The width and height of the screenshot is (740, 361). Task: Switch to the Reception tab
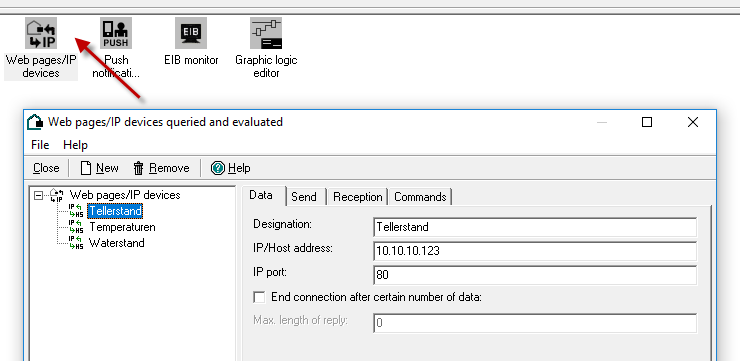[x=358, y=197]
